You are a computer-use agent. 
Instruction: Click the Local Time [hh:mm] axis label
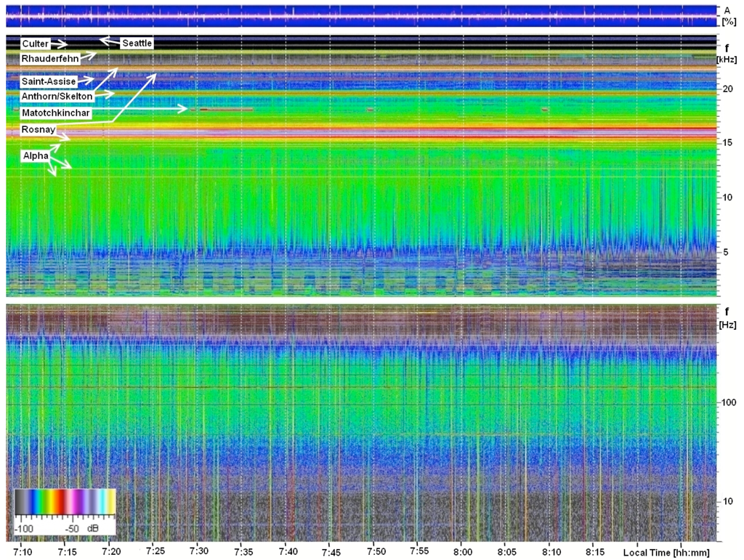671,552
